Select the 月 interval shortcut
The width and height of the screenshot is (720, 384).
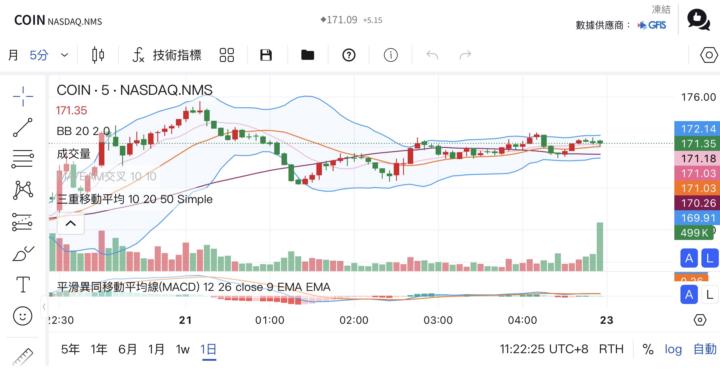pyautogui.click(x=13, y=55)
